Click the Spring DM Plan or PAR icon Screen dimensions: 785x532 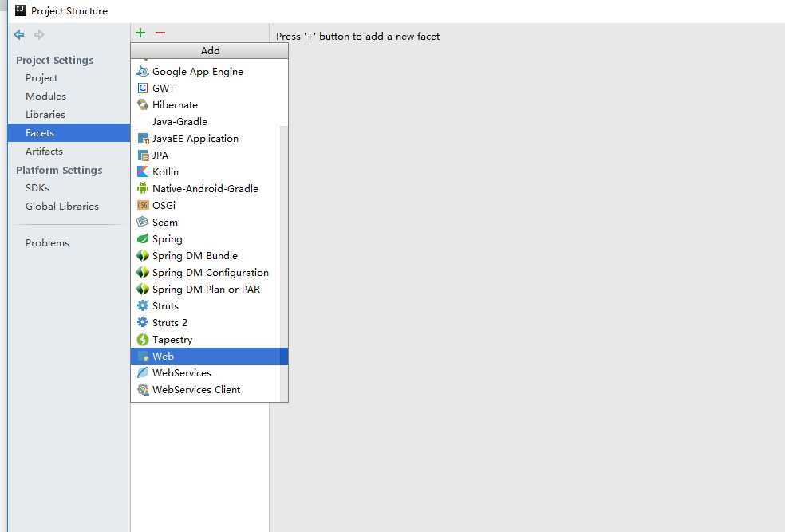coord(143,290)
